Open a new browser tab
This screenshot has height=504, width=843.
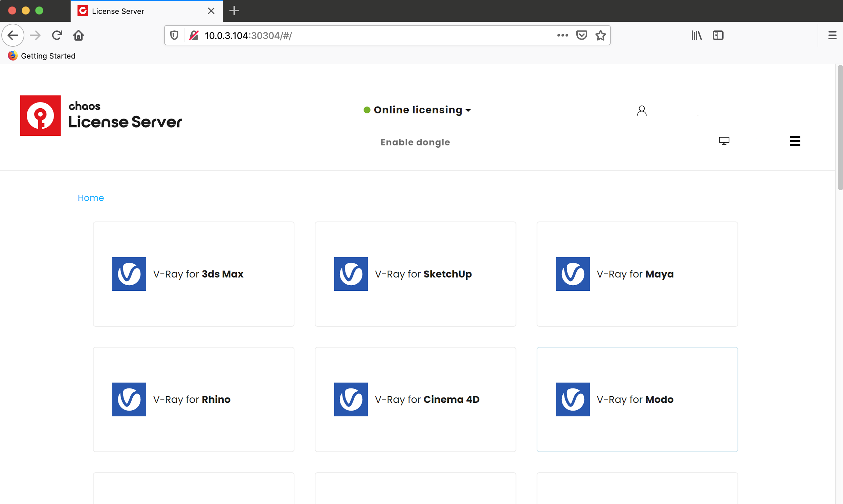pyautogui.click(x=234, y=11)
